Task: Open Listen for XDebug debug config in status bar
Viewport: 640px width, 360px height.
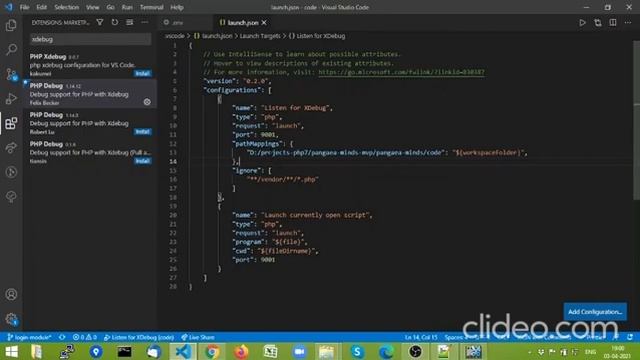Action: (139, 337)
